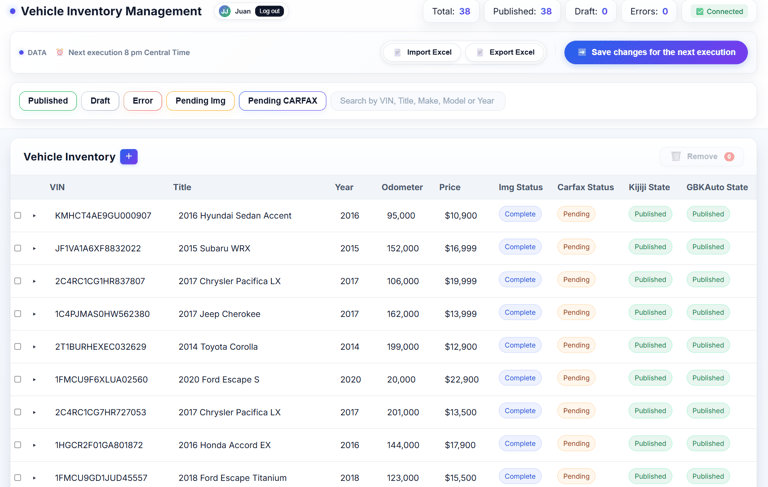This screenshot has height=487, width=768.
Task: Expand the 2017 Jeep Cherokee row details
Action: (x=34, y=314)
